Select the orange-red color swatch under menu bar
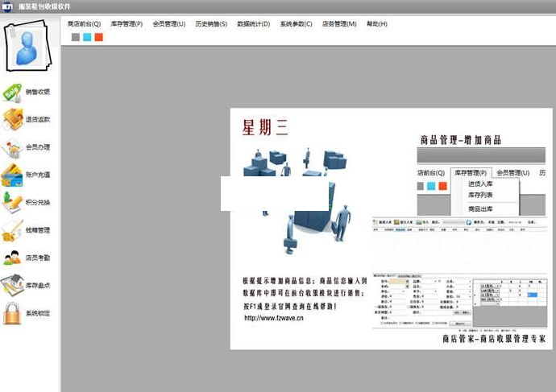 pyautogui.click(x=98, y=37)
